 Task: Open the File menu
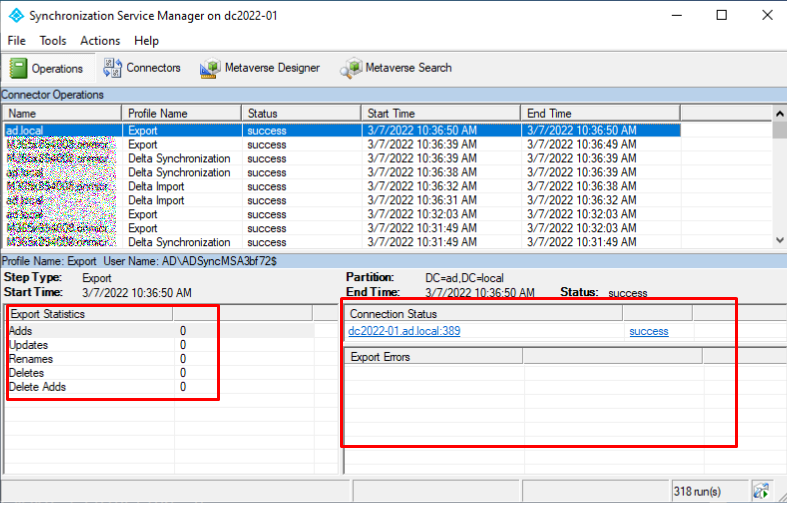click(x=16, y=41)
